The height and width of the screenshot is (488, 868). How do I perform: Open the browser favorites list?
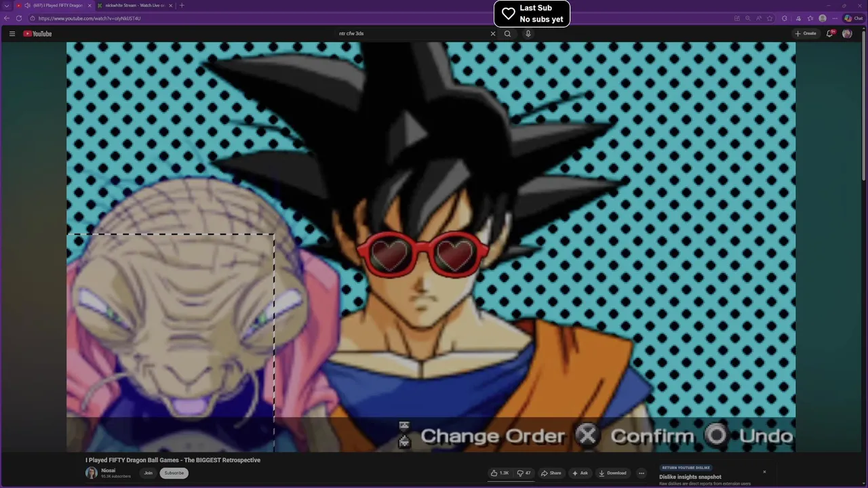(810, 18)
